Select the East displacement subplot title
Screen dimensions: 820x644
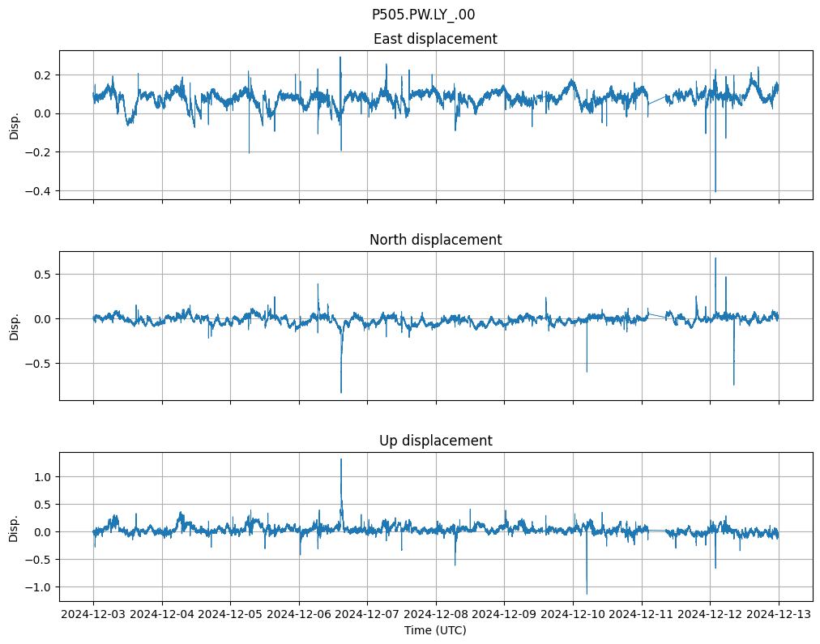[x=435, y=39]
